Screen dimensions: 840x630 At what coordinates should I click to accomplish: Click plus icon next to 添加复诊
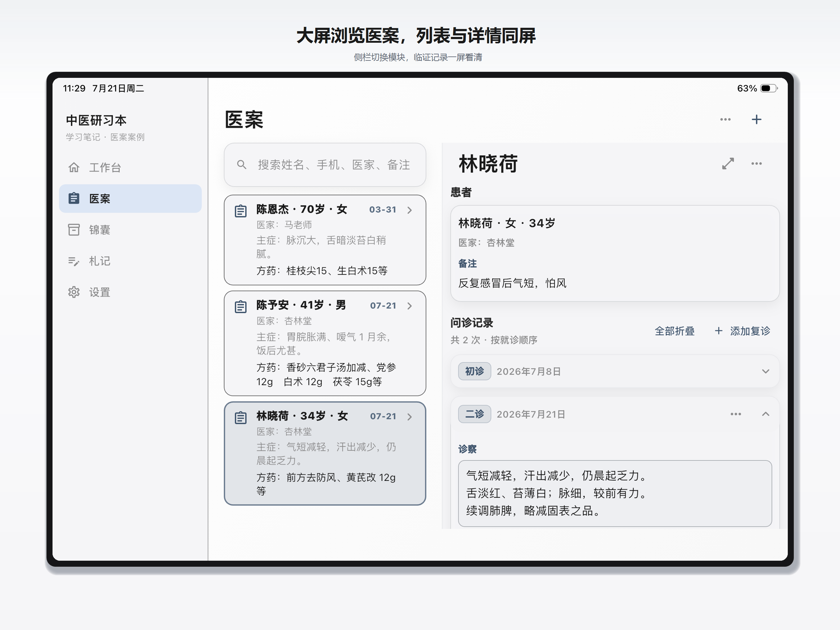pyautogui.click(x=719, y=331)
